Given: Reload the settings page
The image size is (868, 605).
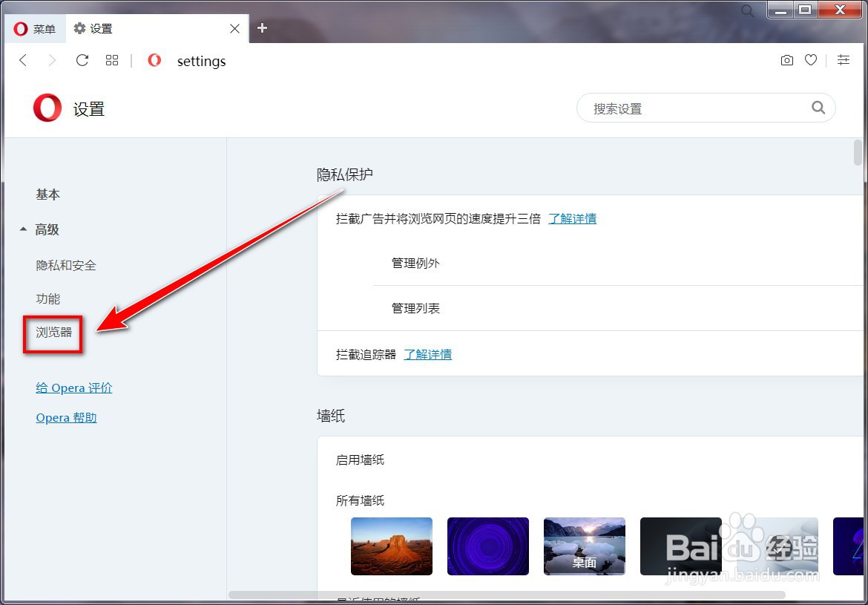Looking at the screenshot, I should pyautogui.click(x=82, y=60).
